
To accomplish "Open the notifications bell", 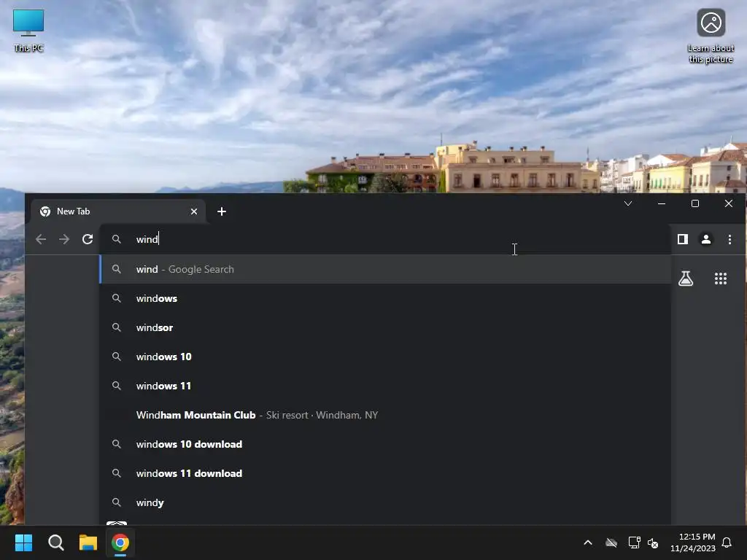I will tap(727, 542).
